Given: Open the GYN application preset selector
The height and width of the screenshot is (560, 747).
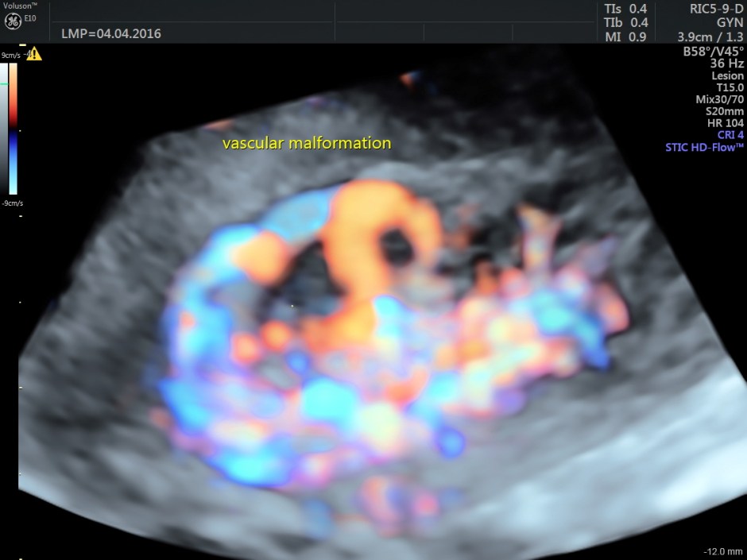Looking at the screenshot, I should click(731, 22).
